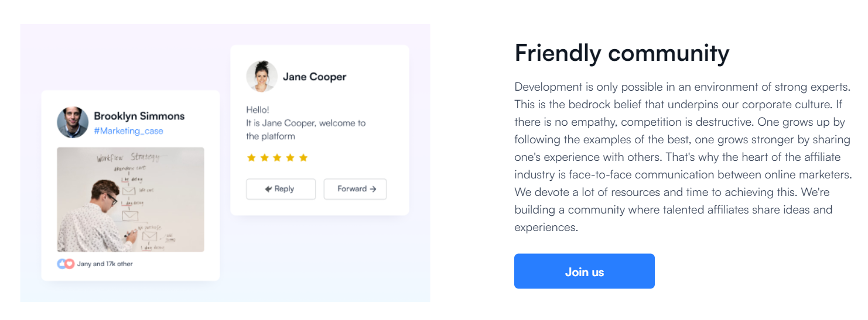Click the Jane Cooper name label
Viewport: 868px width, 320px height.
315,77
